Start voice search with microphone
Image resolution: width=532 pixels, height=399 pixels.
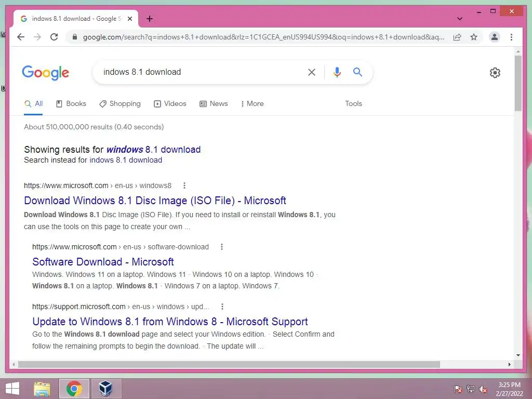[x=337, y=72]
